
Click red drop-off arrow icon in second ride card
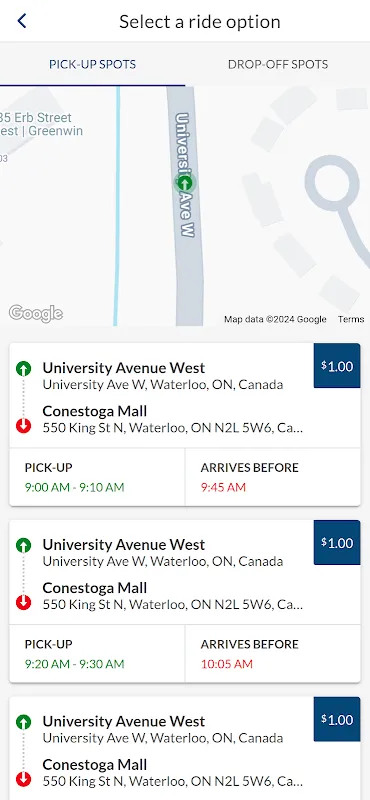[23, 603]
